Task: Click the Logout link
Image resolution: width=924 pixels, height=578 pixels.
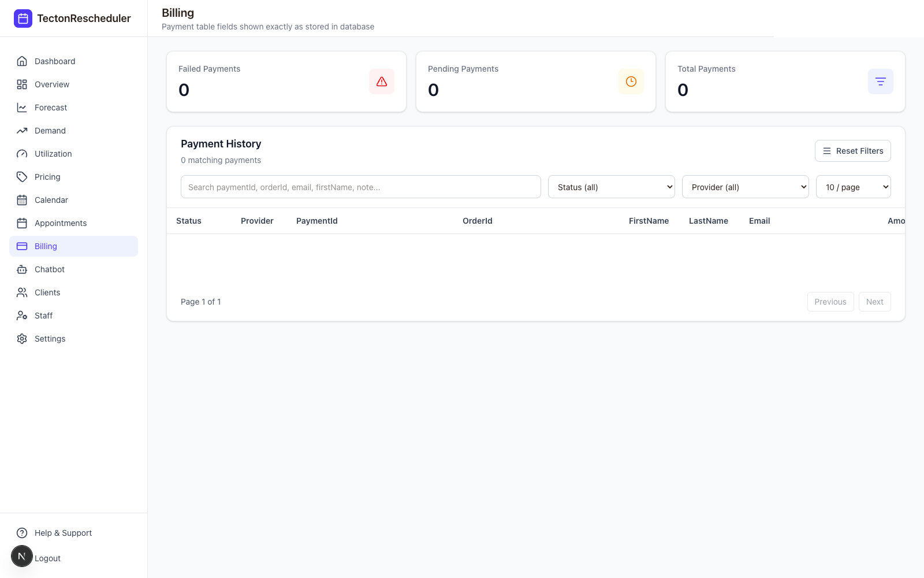Action: click(47, 558)
